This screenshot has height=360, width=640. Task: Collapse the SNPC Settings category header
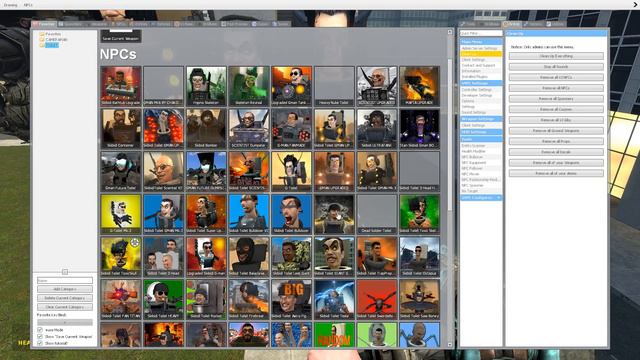pyautogui.click(x=481, y=83)
